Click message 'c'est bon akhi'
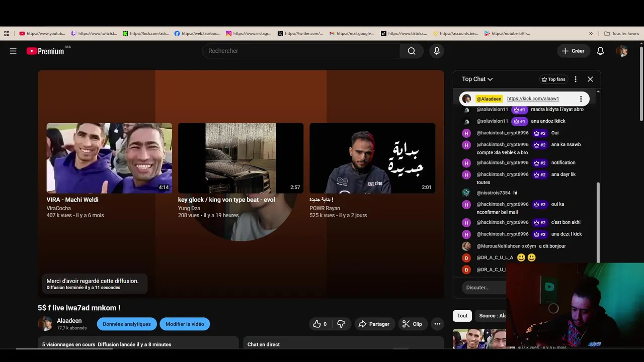 (566, 222)
